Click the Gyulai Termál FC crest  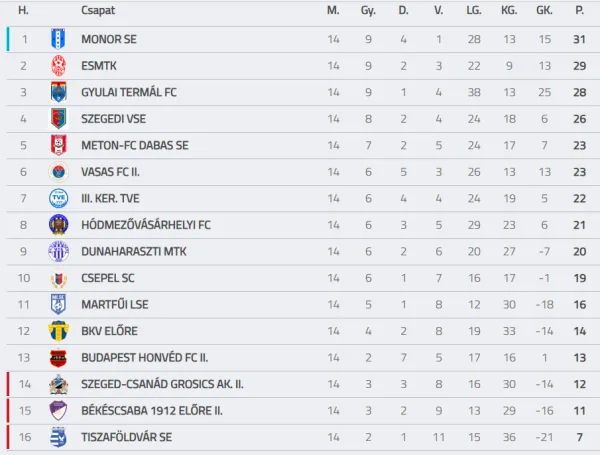[58, 92]
